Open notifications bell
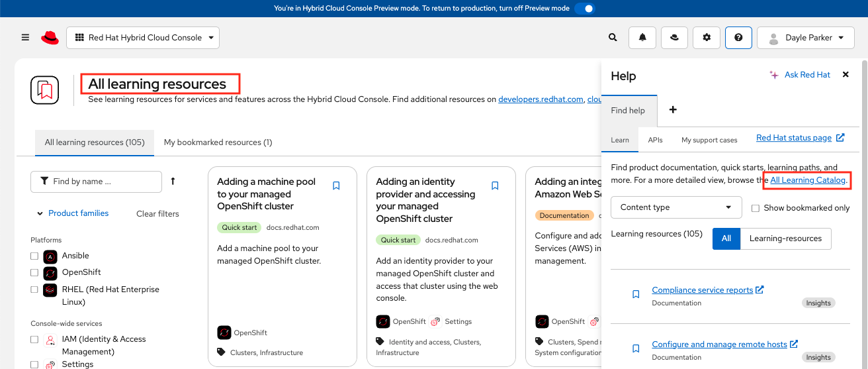This screenshot has width=868, height=369. click(642, 38)
